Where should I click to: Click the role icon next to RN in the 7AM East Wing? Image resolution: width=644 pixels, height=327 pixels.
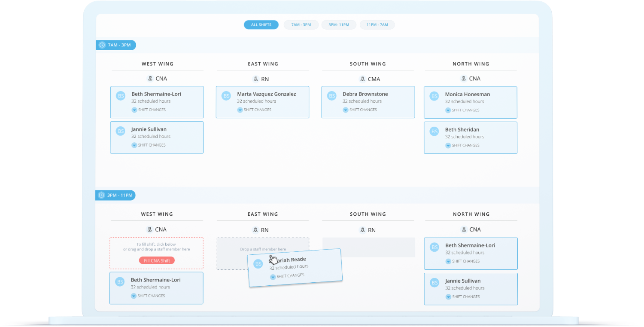[255, 79]
